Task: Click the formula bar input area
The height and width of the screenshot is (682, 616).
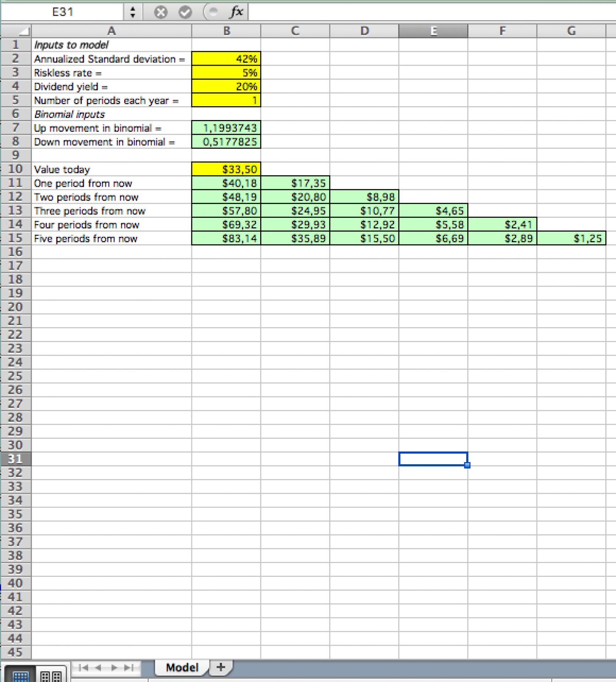Action: point(432,12)
